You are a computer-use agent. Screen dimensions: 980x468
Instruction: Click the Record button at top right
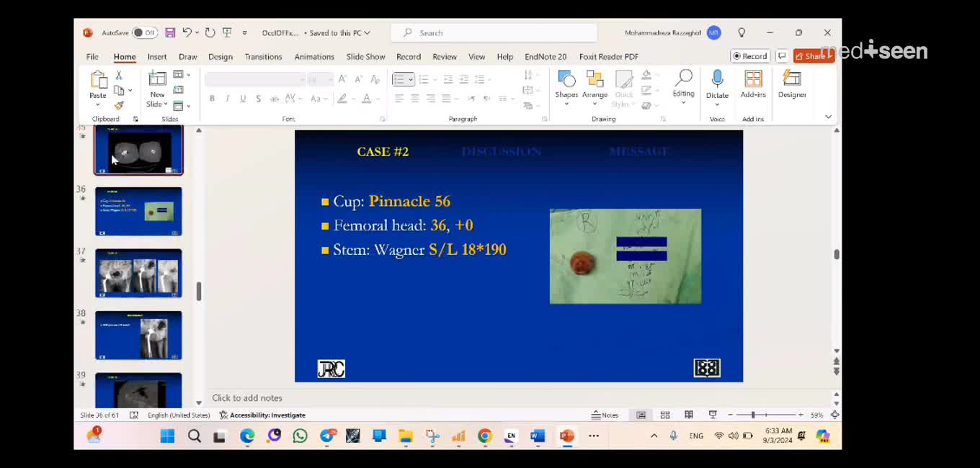tap(750, 56)
